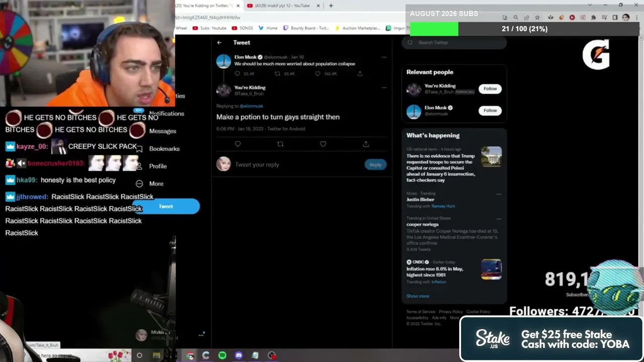
Task: Open Chrome from the taskbar
Action: [190, 355]
